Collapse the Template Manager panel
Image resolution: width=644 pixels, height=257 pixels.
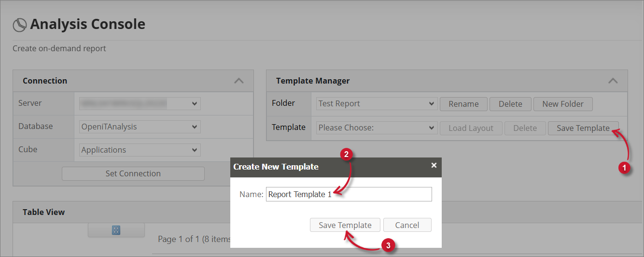click(x=613, y=81)
